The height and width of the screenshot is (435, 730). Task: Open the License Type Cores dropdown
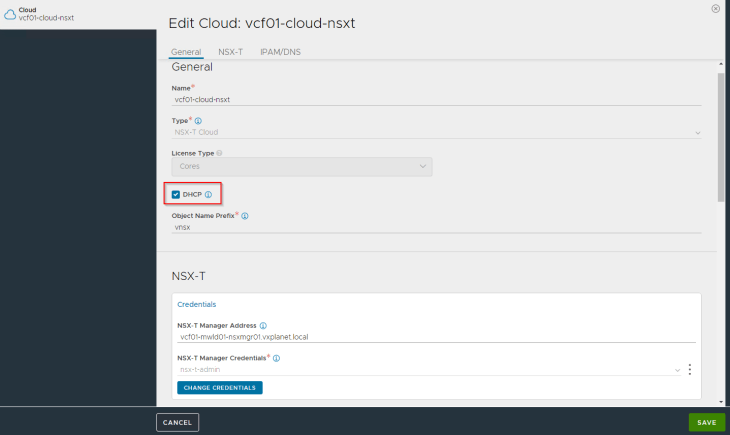click(x=302, y=166)
